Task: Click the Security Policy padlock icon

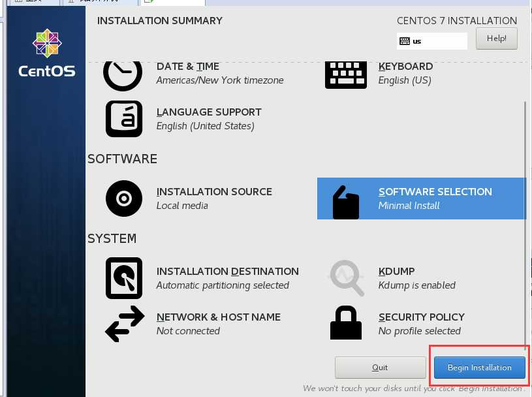Action: pyautogui.click(x=346, y=323)
